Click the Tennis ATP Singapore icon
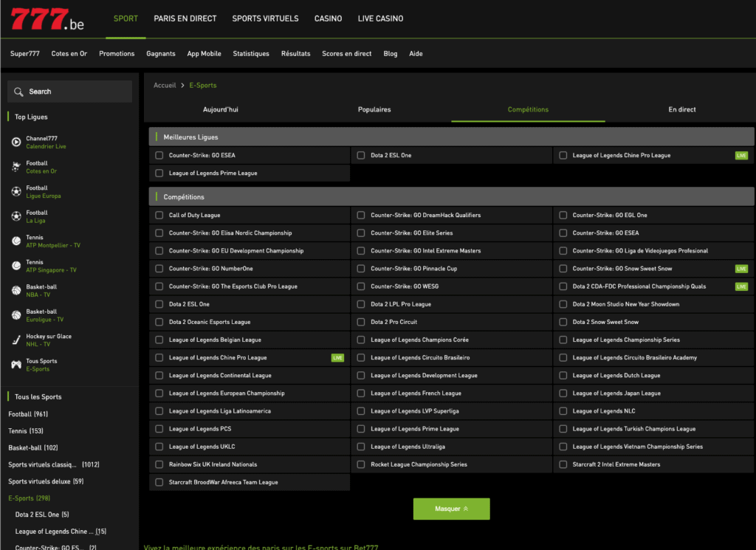Screen dimensions: 756x550 16,266
